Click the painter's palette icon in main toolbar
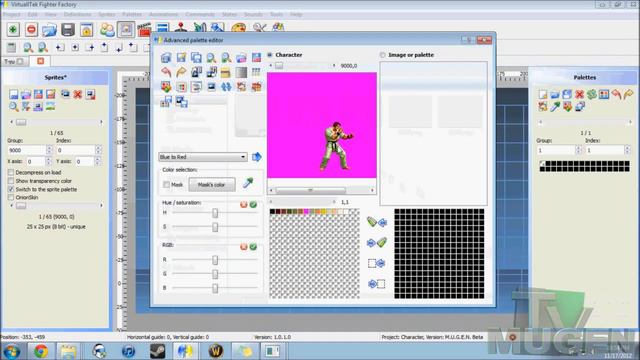640x360 pixels. [x=238, y=29]
